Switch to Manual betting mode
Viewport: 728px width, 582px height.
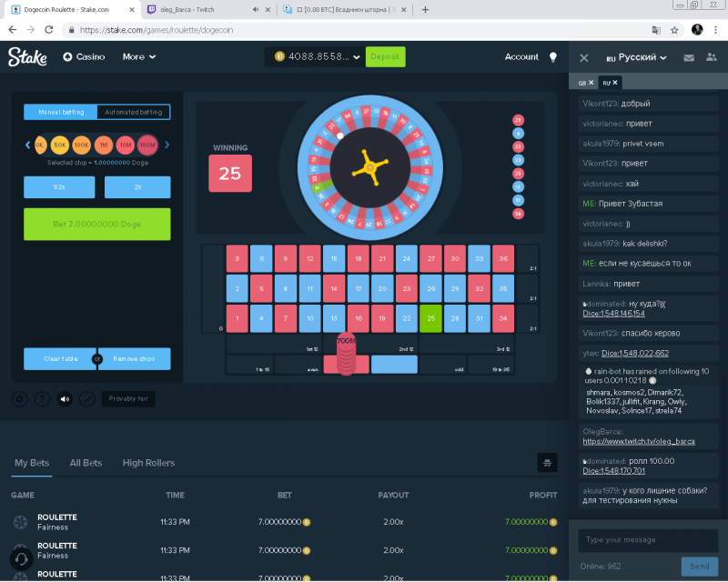click(x=61, y=112)
